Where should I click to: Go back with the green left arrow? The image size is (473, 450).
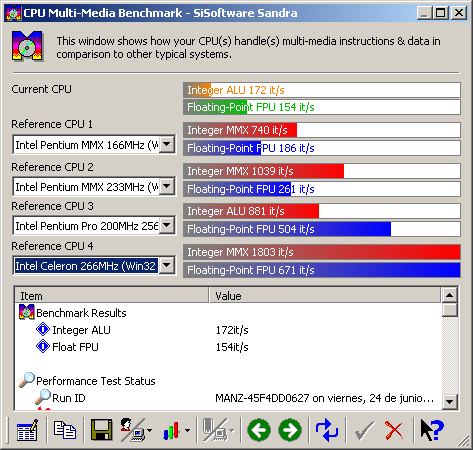click(259, 430)
